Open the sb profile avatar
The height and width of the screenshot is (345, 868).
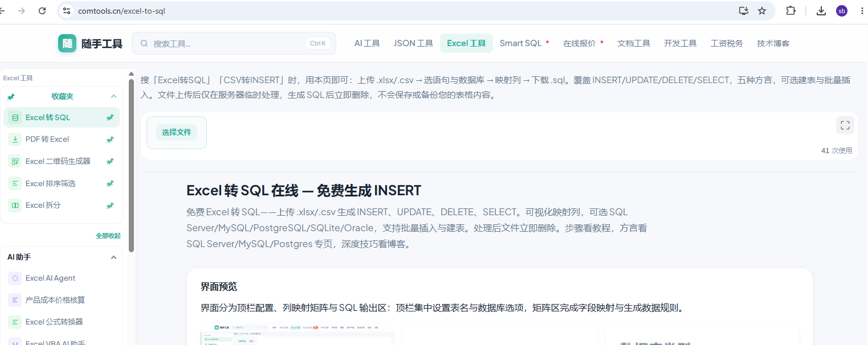(x=842, y=10)
